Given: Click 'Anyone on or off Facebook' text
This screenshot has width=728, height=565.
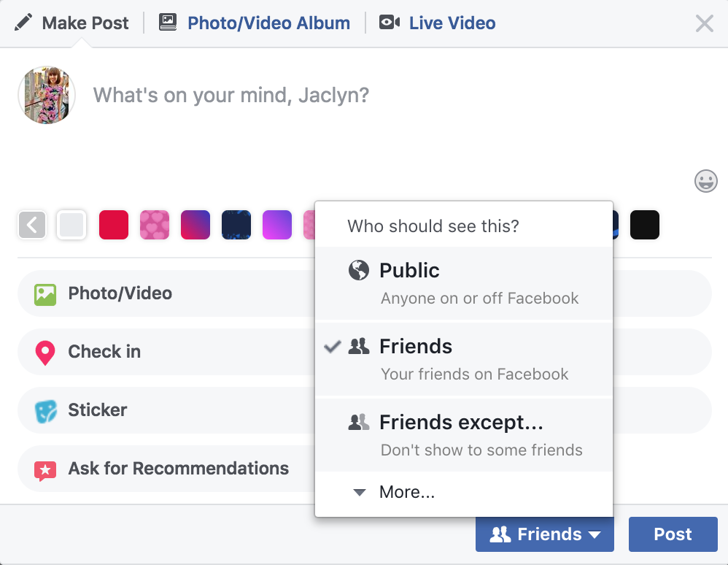Looking at the screenshot, I should pos(479,299).
